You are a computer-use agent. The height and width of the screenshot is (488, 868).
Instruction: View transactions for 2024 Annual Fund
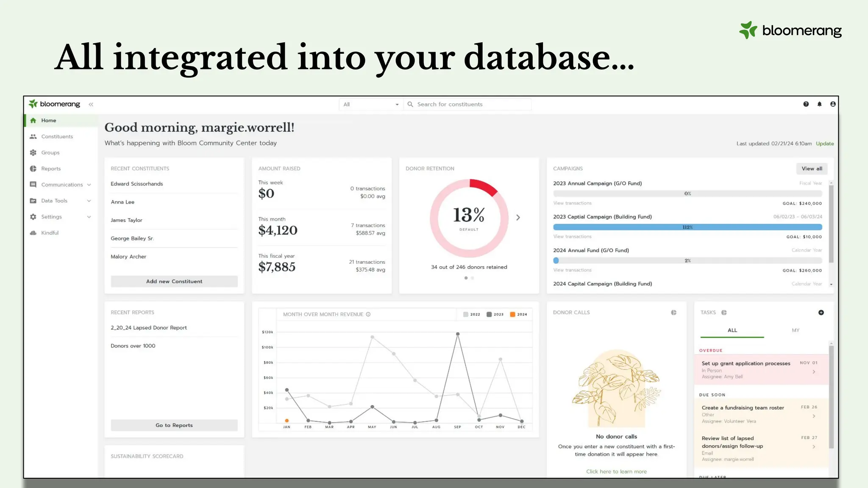point(572,270)
